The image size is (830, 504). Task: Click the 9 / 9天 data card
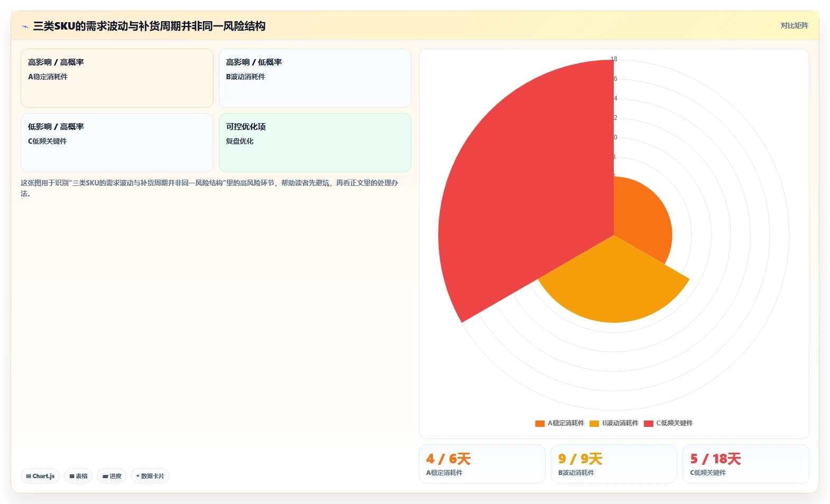pos(614,464)
